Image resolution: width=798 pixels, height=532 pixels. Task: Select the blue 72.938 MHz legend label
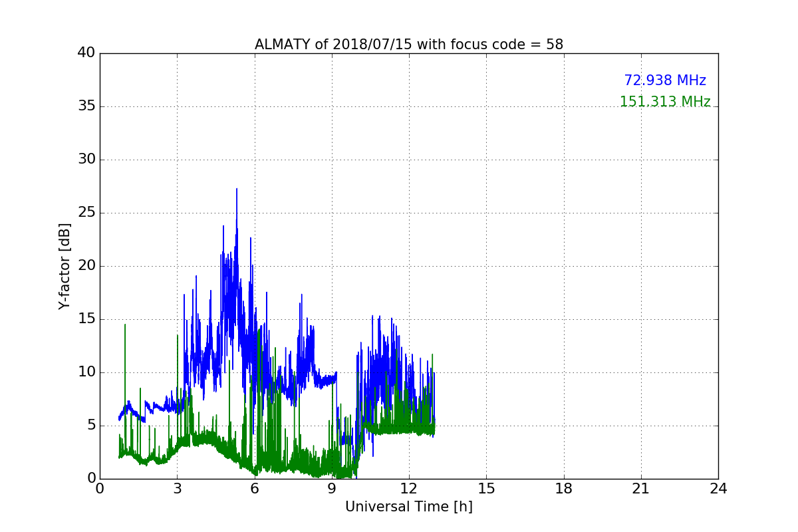[664, 80]
